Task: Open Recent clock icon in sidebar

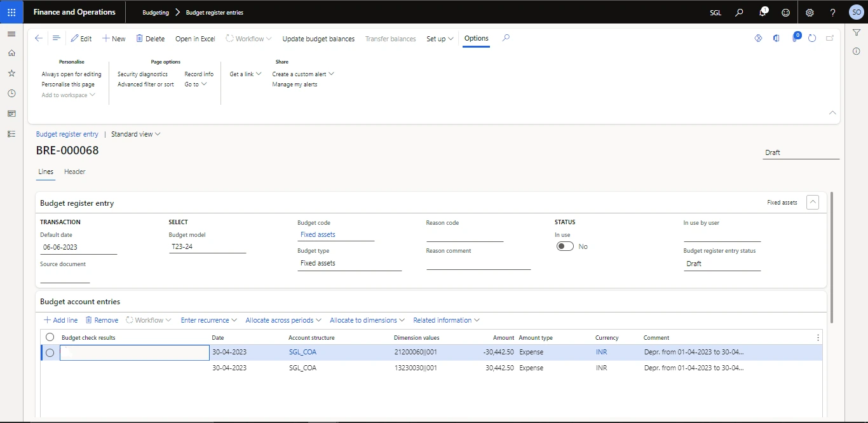Action: pos(11,93)
